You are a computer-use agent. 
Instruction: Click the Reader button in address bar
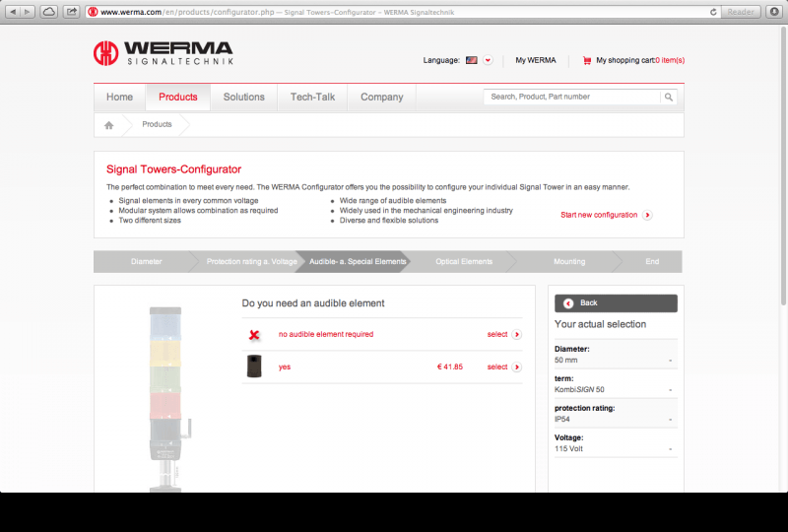tap(741, 12)
